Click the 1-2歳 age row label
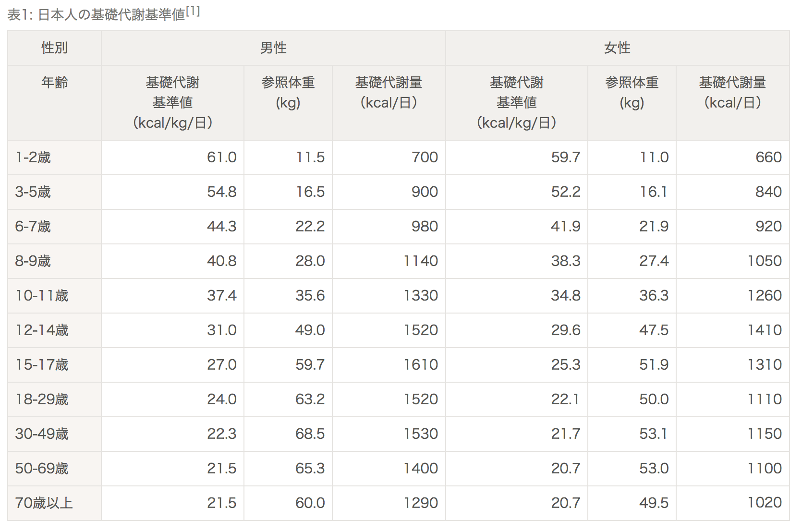Screen dimensions: 802x532 coord(33,157)
